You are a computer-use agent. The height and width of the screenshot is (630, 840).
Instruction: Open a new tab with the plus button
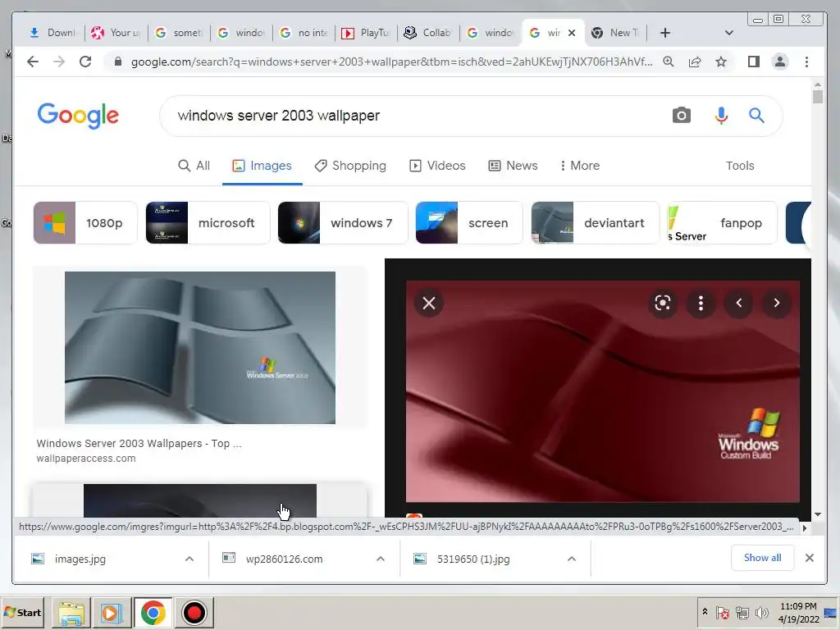point(664,33)
